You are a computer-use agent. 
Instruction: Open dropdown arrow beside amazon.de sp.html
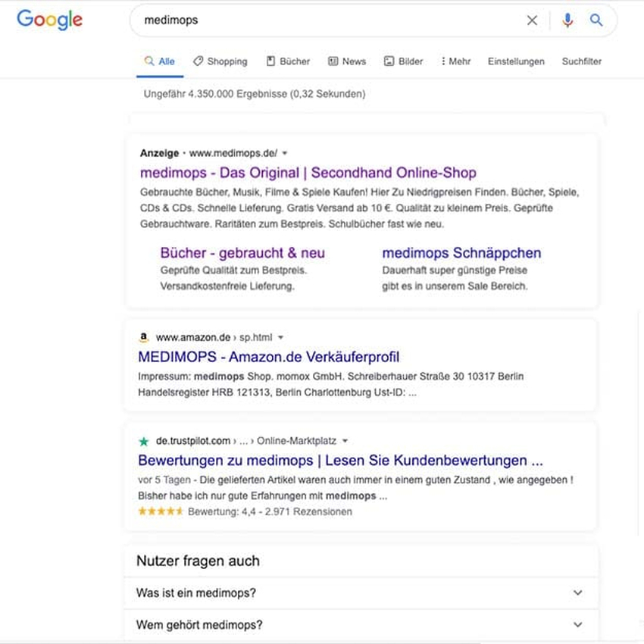point(281,337)
